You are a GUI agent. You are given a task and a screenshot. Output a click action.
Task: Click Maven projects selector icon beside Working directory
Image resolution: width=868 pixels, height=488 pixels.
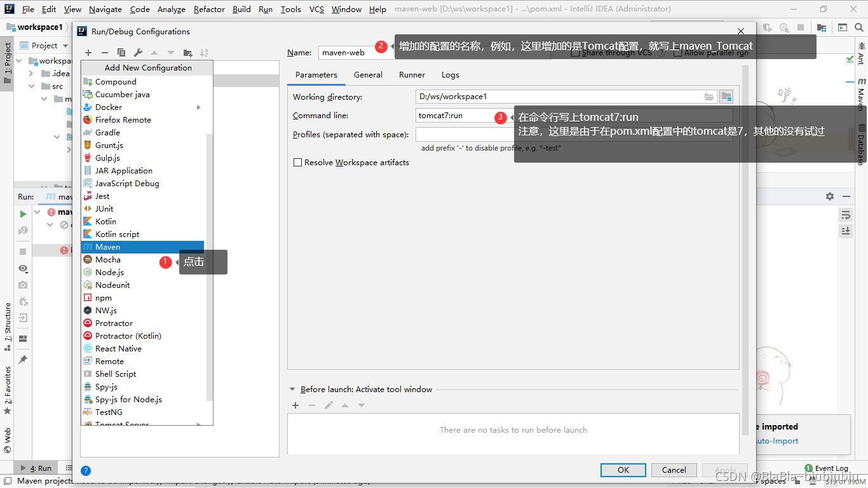726,97
